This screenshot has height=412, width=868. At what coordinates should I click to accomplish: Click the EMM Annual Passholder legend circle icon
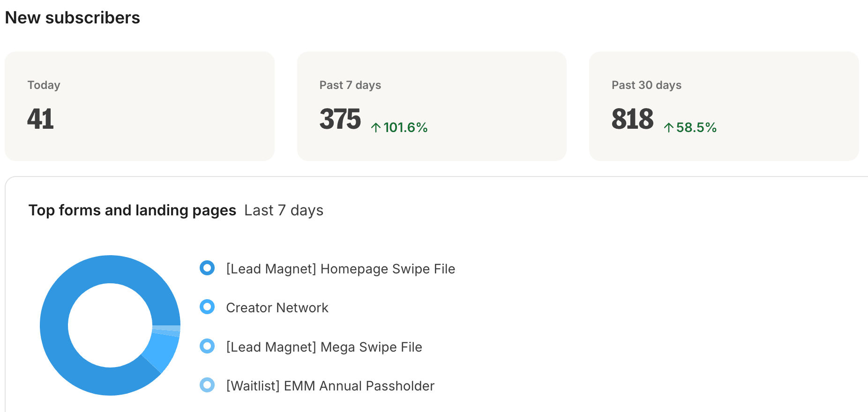tap(207, 385)
